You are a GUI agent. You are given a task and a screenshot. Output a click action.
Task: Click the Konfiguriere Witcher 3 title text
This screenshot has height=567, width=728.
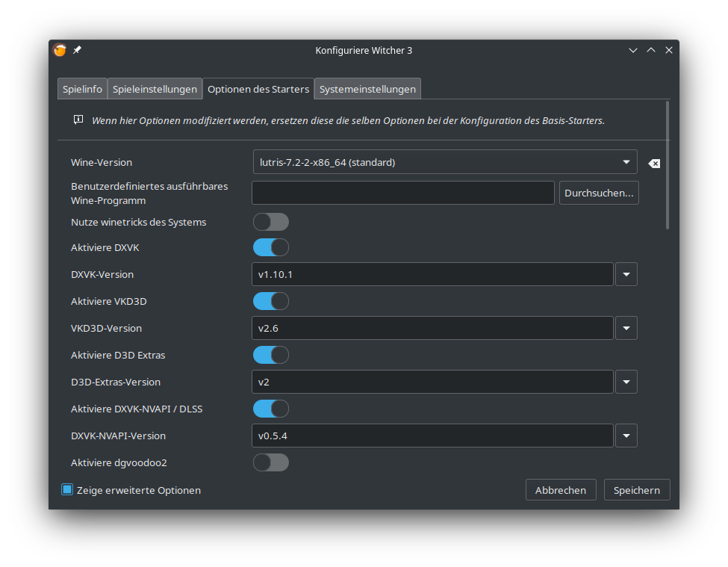point(364,50)
